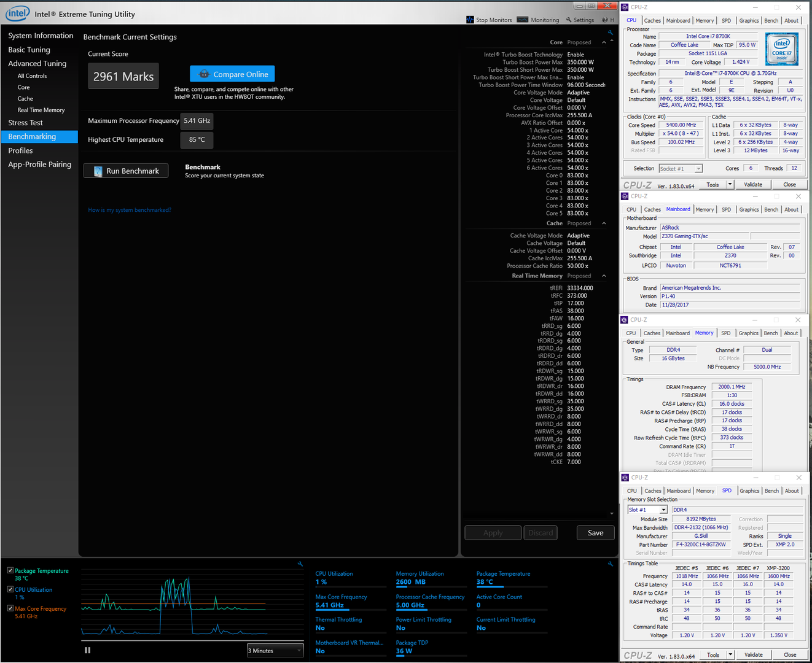Click scroll-down arrow of settings list
The height and width of the screenshot is (663, 812).
pyautogui.click(x=612, y=513)
